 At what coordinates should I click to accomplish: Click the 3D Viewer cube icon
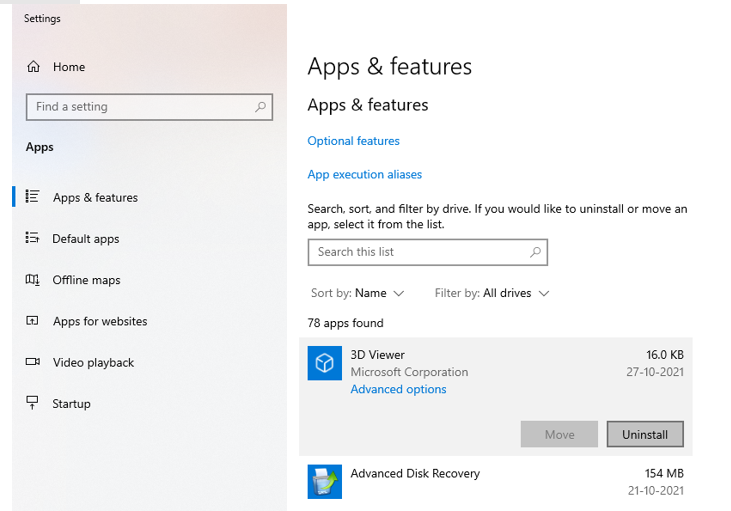pyautogui.click(x=324, y=363)
